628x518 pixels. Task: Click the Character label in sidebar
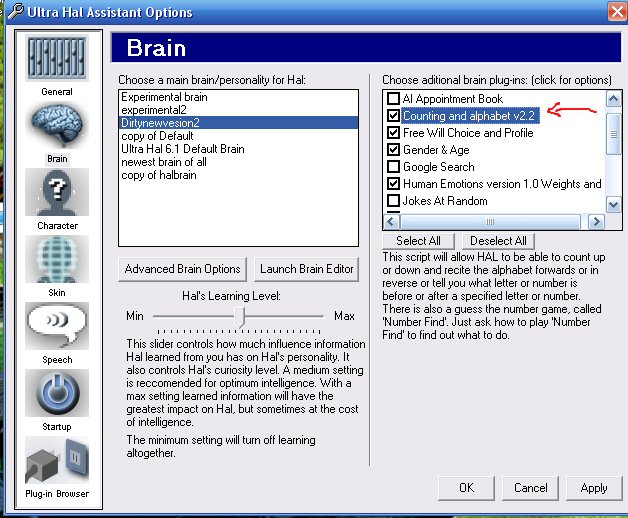pos(57,226)
